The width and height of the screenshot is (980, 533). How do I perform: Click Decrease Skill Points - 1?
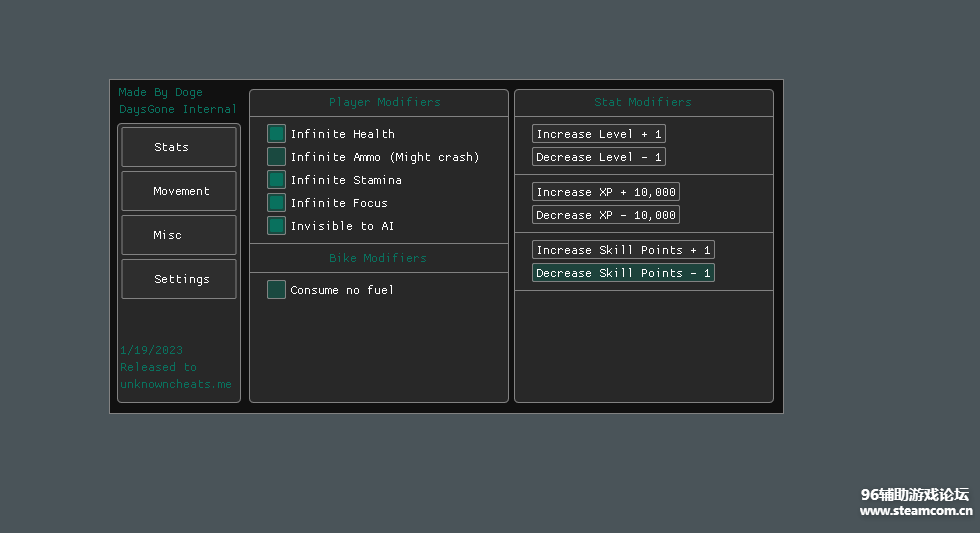(623, 273)
